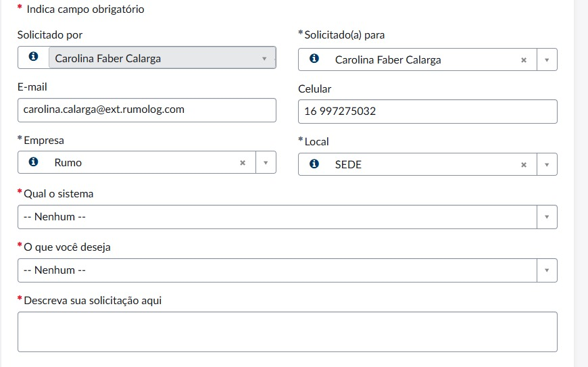The image size is (588, 367).
Task: Focus the Descreva sua solicitação text area
Action: pyautogui.click(x=287, y=332)
